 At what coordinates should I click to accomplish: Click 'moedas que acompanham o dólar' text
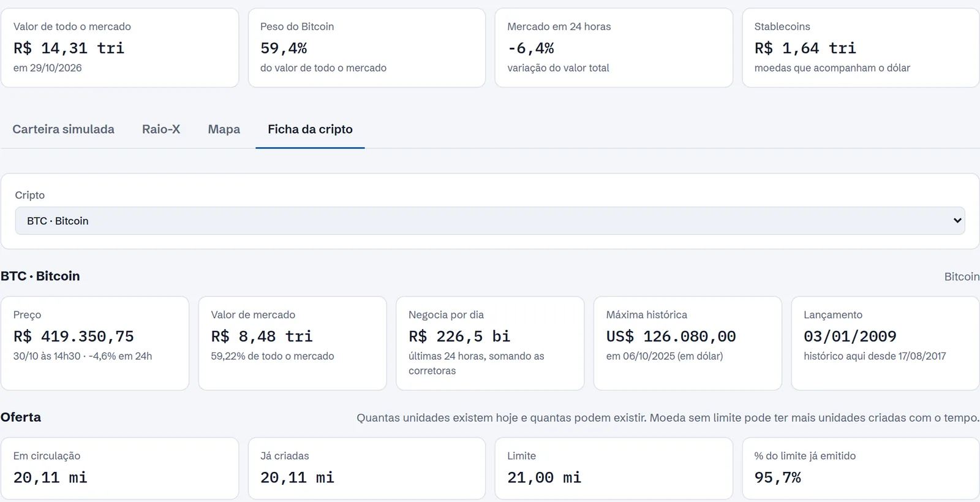click(x=832, y=67)
